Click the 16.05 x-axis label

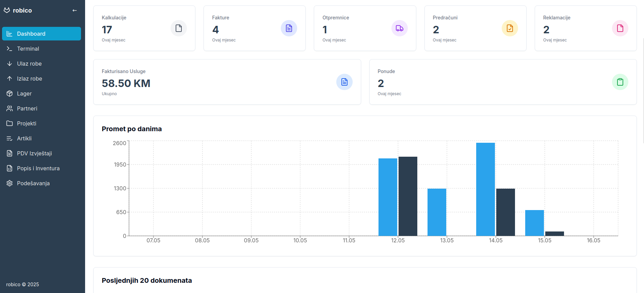click(x=594, y=240)
